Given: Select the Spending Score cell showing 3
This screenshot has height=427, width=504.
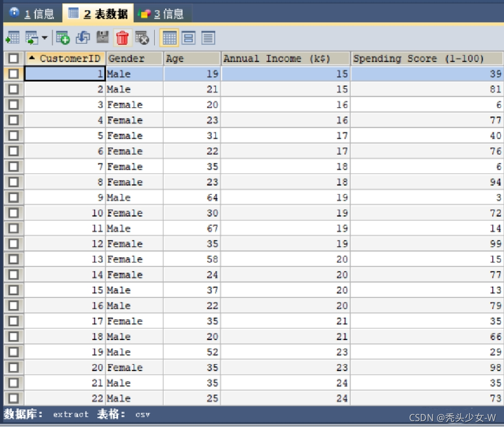Looking at the screenshot, I should (427, 197).
